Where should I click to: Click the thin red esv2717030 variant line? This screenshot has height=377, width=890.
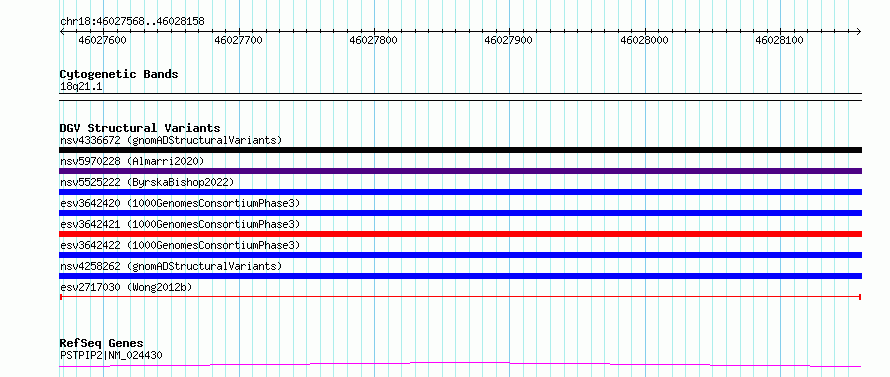[x=461, y=297]
